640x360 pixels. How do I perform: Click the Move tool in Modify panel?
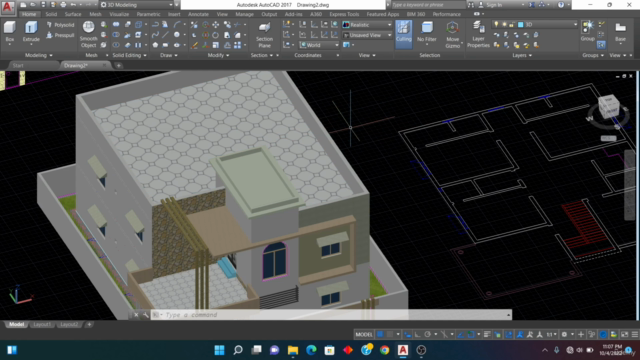pos(216,25)
